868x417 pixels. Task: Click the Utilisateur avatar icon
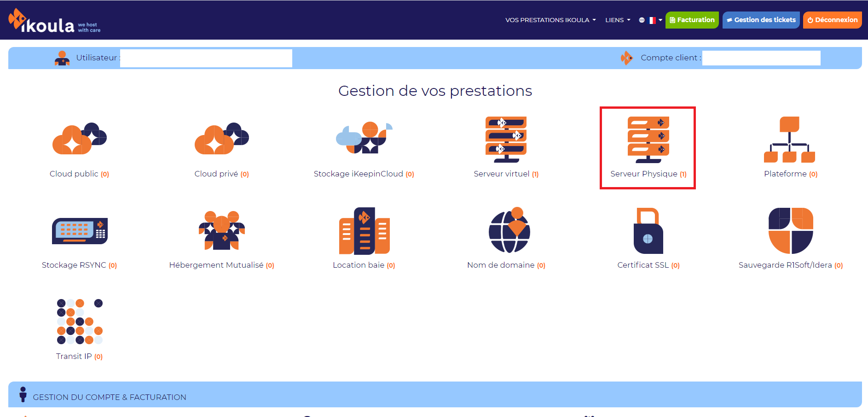(x=62, y=58)
